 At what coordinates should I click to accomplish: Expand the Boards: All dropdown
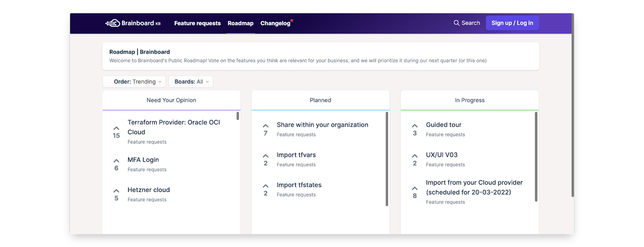pos(191,82)
